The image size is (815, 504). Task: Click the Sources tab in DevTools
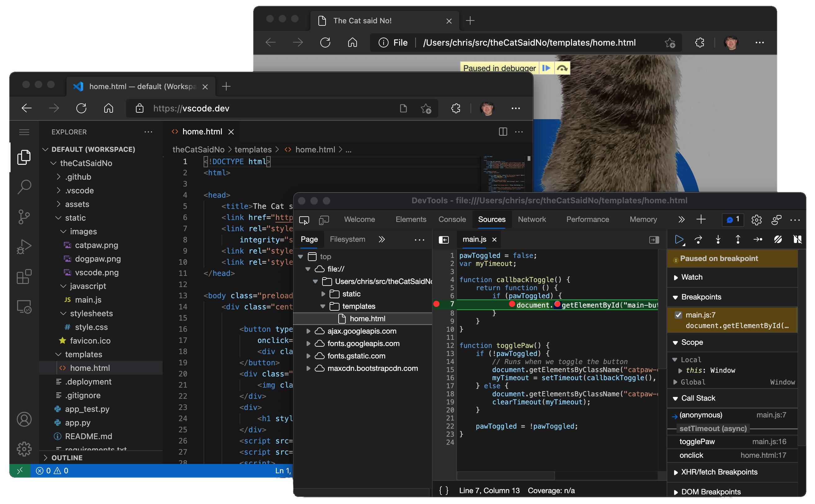pyautogui.click(x=491, y=219)
